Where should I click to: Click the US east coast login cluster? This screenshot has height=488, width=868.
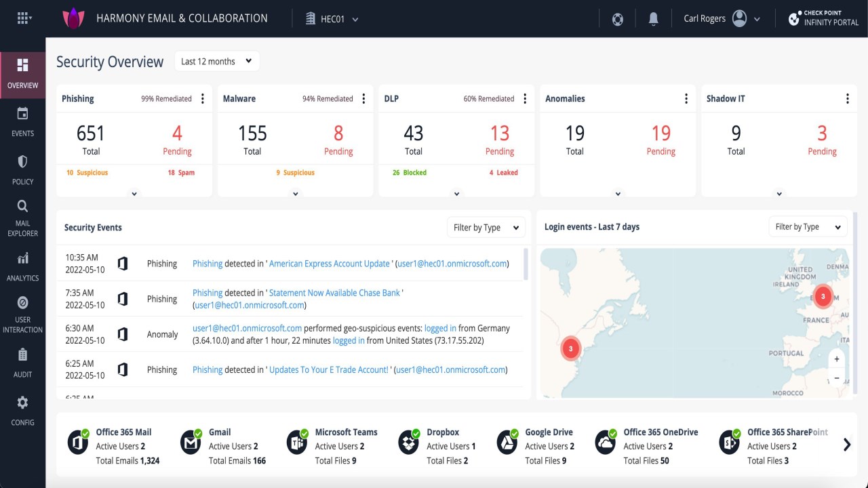click(571, 348)
